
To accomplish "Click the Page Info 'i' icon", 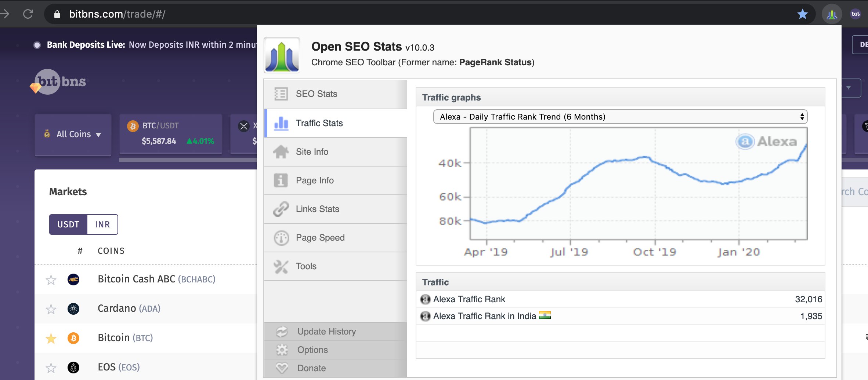I will point(281,180).
